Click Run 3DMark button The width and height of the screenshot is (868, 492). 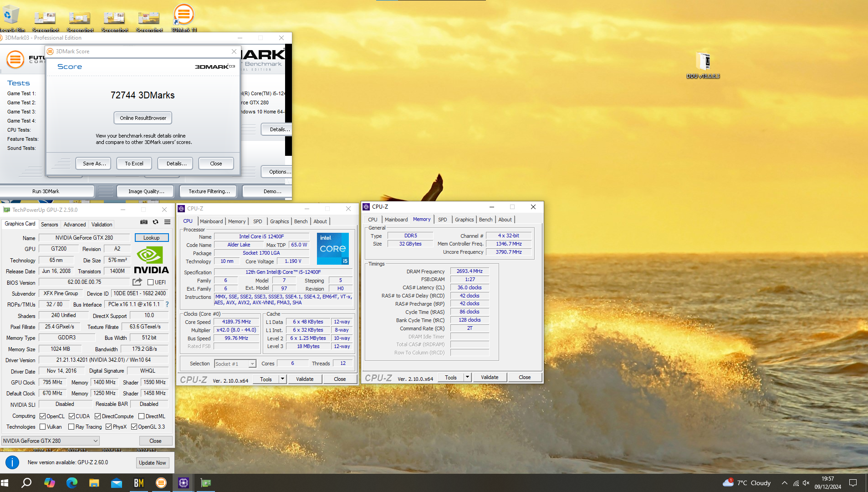[46, 191]
